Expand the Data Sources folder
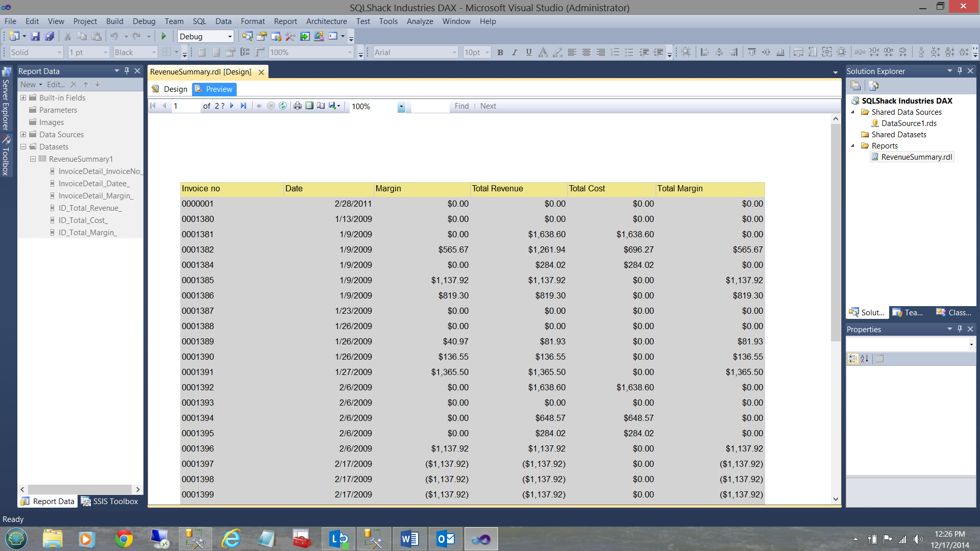 coord(23,134)
